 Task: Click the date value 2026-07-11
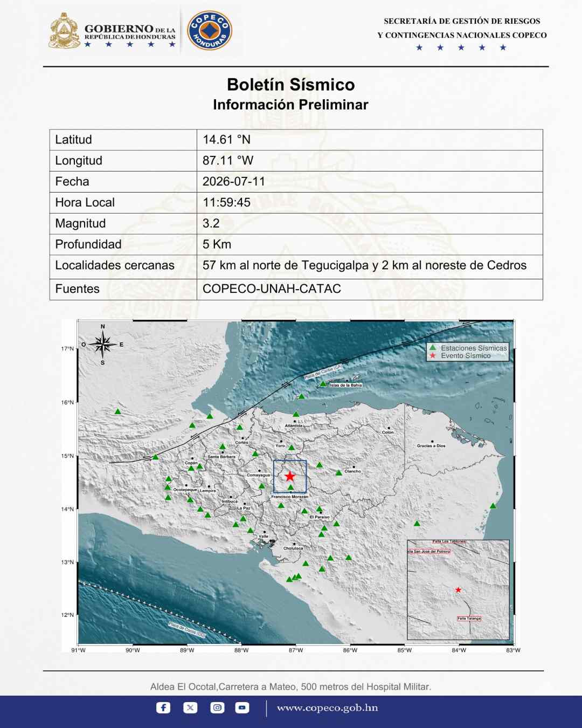234,182
